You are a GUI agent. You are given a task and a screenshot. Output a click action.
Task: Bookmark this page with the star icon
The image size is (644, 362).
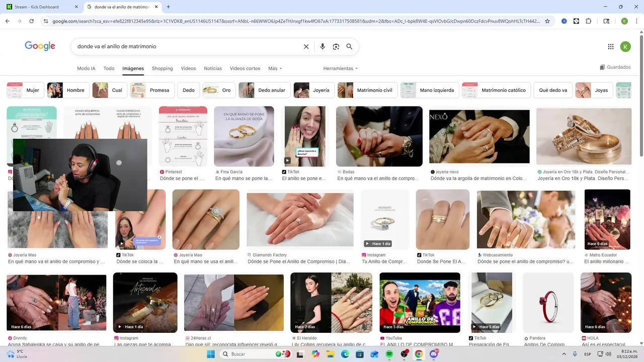pos(548,21)
